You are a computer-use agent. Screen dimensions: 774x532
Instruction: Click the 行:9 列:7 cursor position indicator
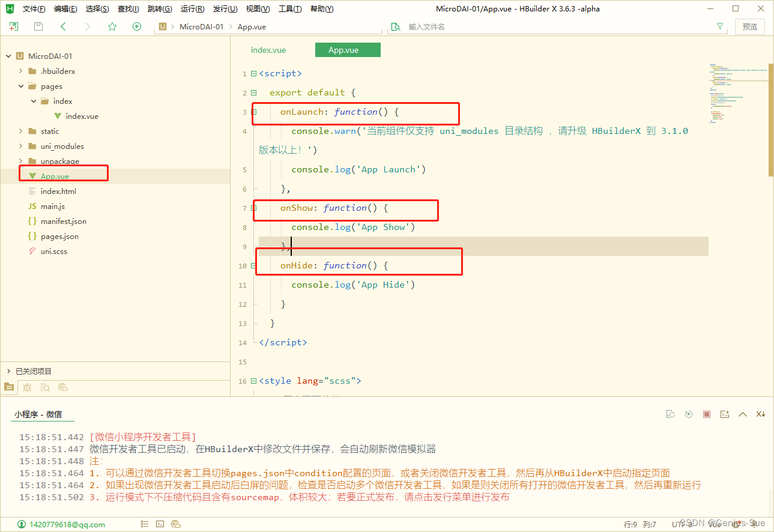pos(640,524)
